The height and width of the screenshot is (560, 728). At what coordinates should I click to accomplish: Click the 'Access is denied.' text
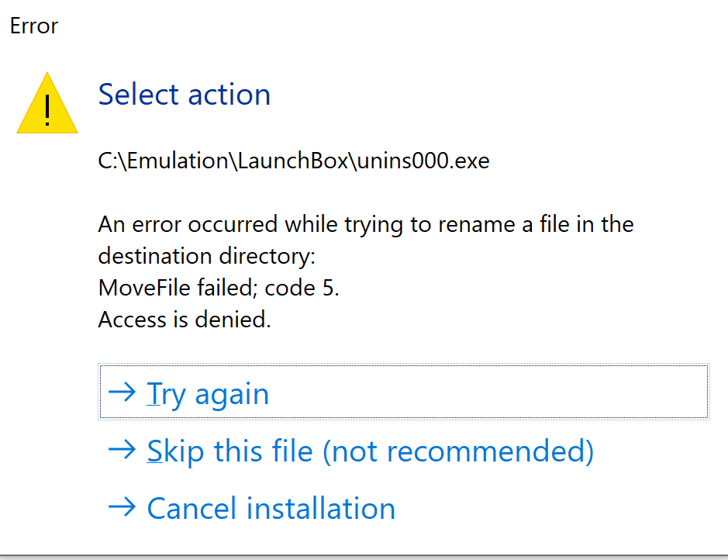coord(185,320)
